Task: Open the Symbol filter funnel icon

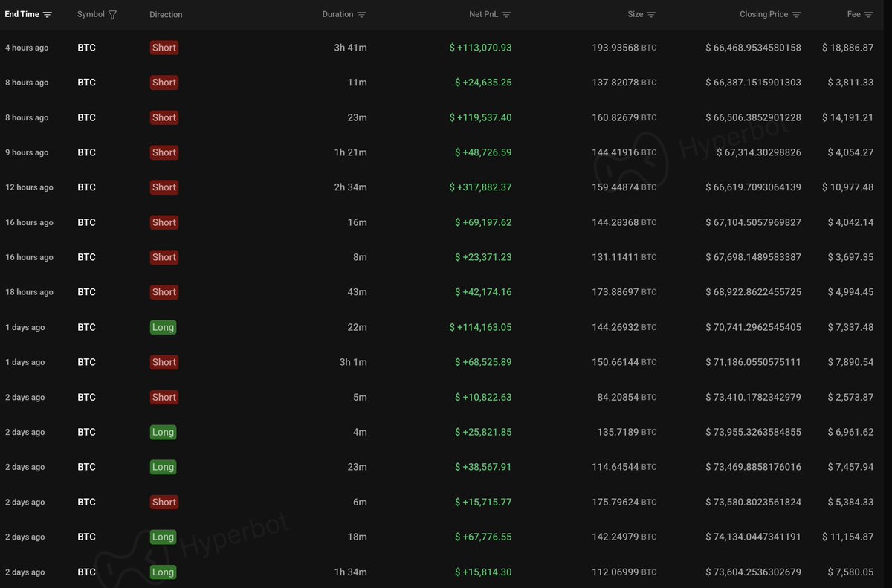Action: [x=112, y=15]
